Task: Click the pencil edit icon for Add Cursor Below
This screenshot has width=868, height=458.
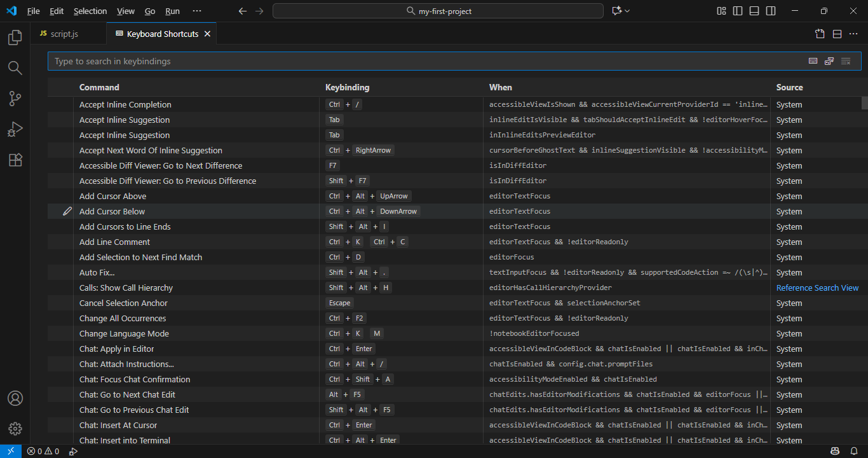Action: pyautogui.click(x=67, y=211)
